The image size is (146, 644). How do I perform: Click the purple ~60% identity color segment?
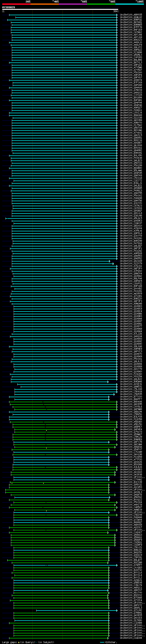pyautogui.click(x=73, y=4)
